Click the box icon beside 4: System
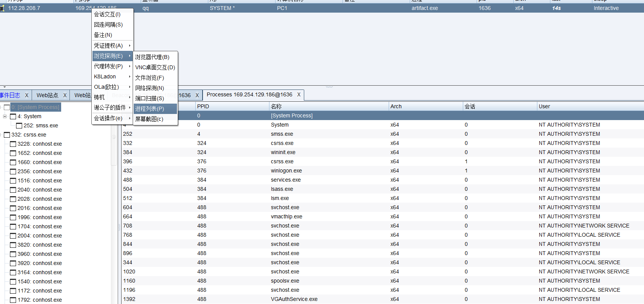The image size is (644, 304). coord(13,116)
